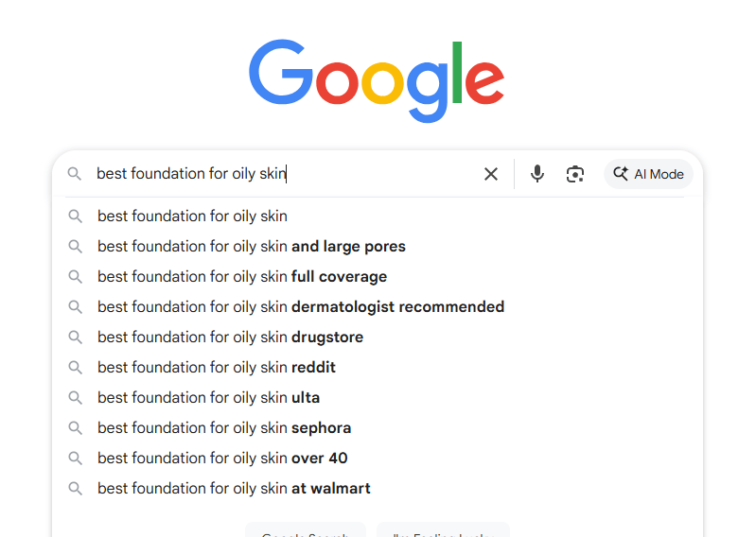Select the 'sephora' search suggestion

(x=224, y=427)
